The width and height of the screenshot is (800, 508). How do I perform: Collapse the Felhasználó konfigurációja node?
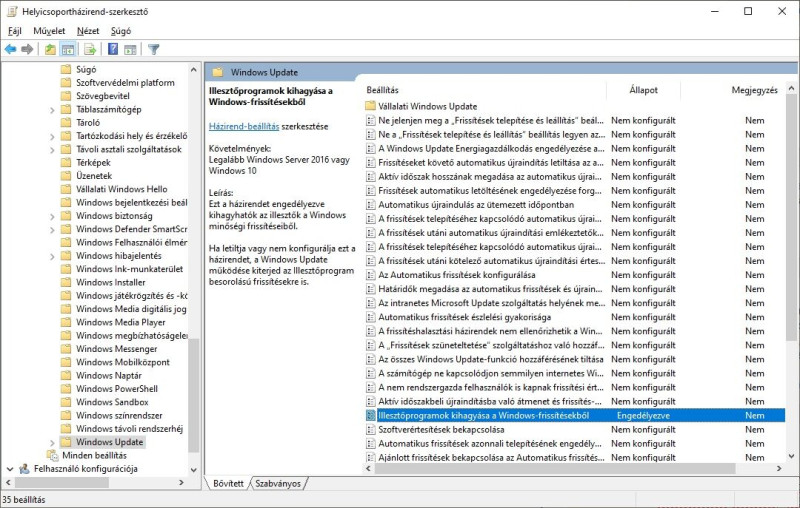tap(10, 469)
